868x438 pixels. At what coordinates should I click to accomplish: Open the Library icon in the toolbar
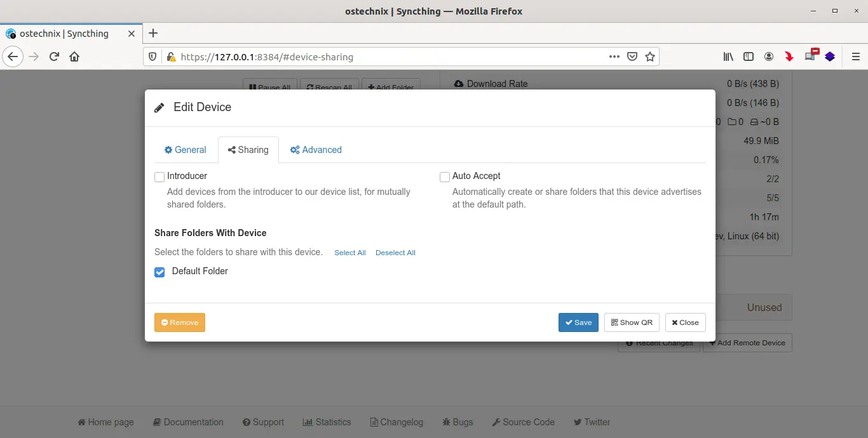[728, 56]
